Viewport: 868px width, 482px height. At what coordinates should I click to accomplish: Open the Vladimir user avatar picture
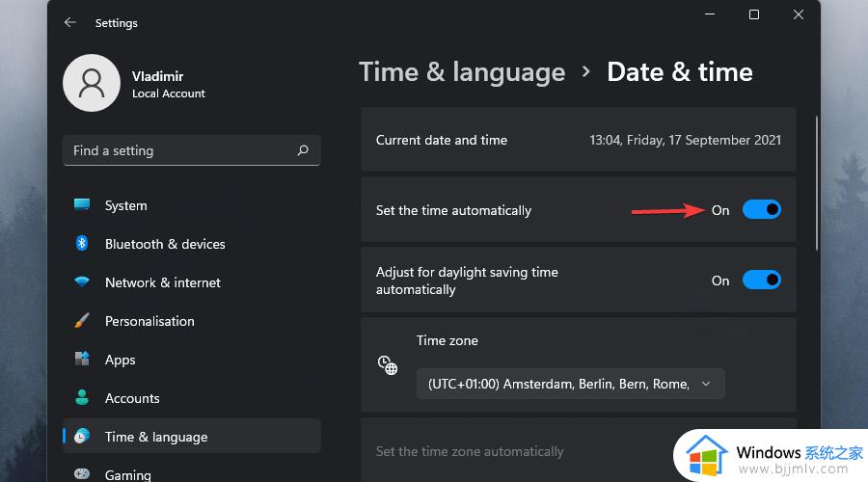[x=92, y=83]
